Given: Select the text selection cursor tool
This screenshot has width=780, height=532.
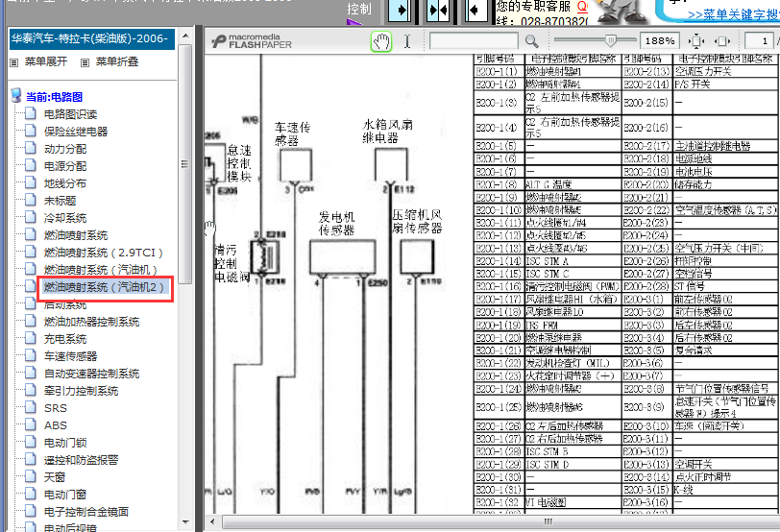Looking at the screenshot, I should (x=407, y=41).
